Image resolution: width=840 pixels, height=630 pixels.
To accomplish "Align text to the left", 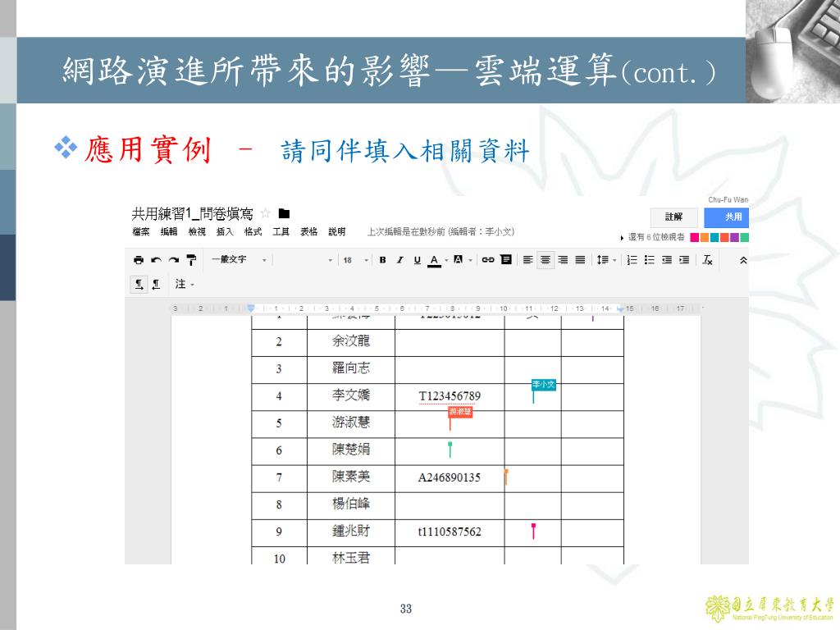I will point(527,260).
